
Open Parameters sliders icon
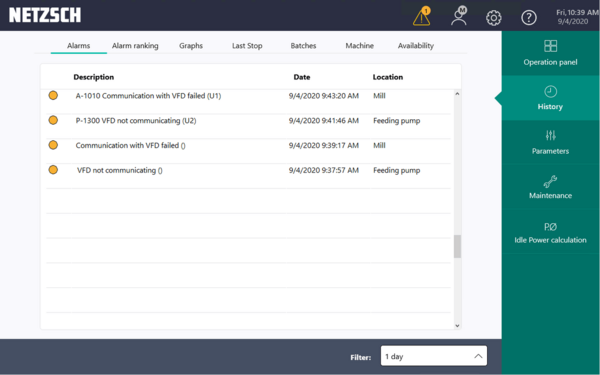tap(550, 135)
